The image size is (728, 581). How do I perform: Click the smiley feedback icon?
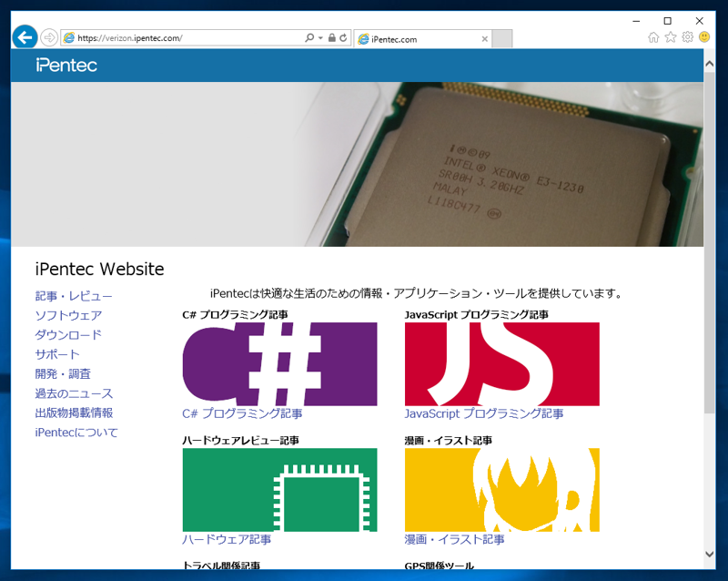(704, 36)
